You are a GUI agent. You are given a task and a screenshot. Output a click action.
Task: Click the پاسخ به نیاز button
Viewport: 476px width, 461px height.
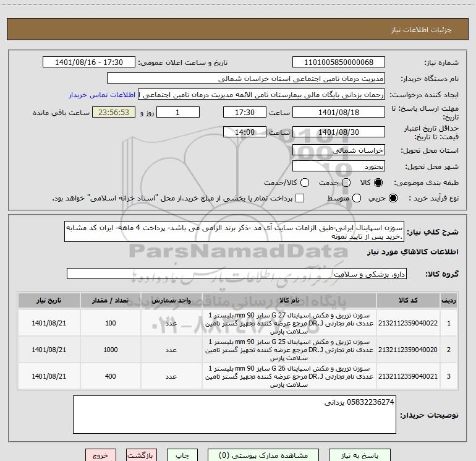pyautogui.click(x=360, y=455)
